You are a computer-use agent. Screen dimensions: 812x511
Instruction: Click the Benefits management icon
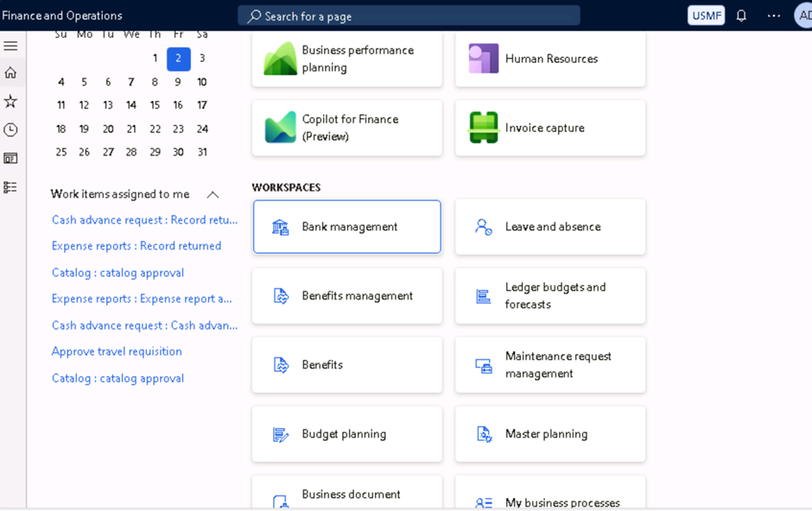coord(280,296)
